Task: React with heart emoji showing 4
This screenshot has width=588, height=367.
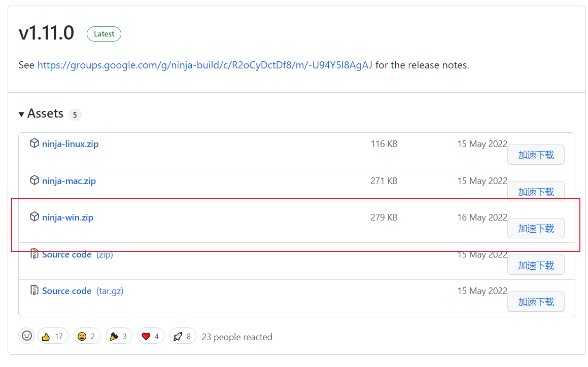Action: coord(151,336)
